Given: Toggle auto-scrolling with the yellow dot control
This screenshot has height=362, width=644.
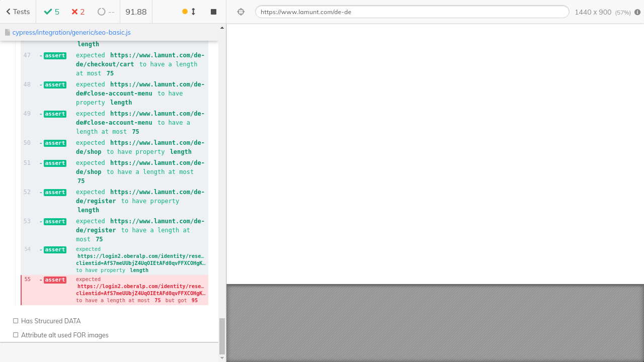Looking at the screenshot, I should [x=189, y=12].
